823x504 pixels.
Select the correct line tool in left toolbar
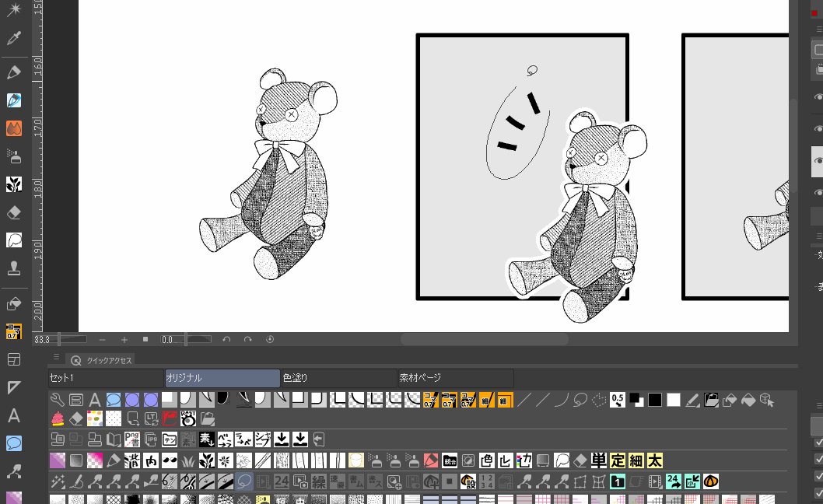14,471
